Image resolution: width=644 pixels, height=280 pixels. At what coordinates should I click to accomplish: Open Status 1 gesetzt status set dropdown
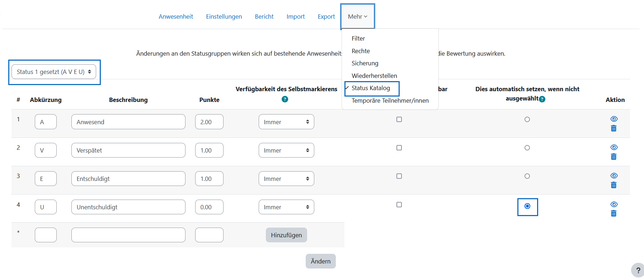click(x=54, y=72)
